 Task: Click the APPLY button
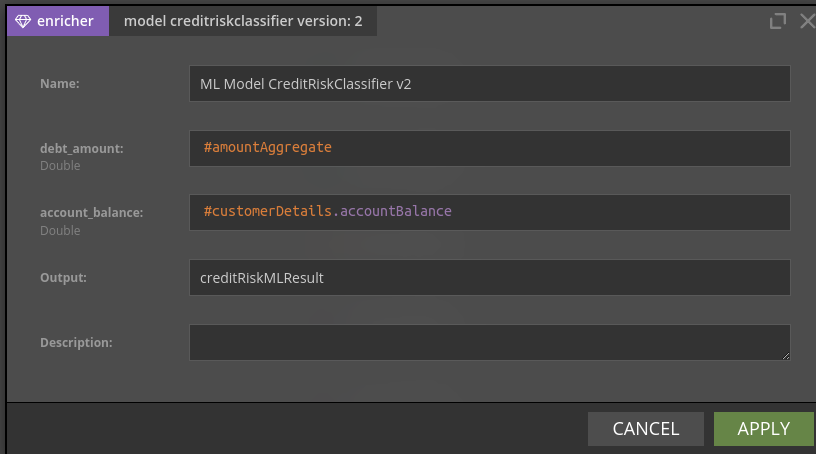(x=763, y=429)
